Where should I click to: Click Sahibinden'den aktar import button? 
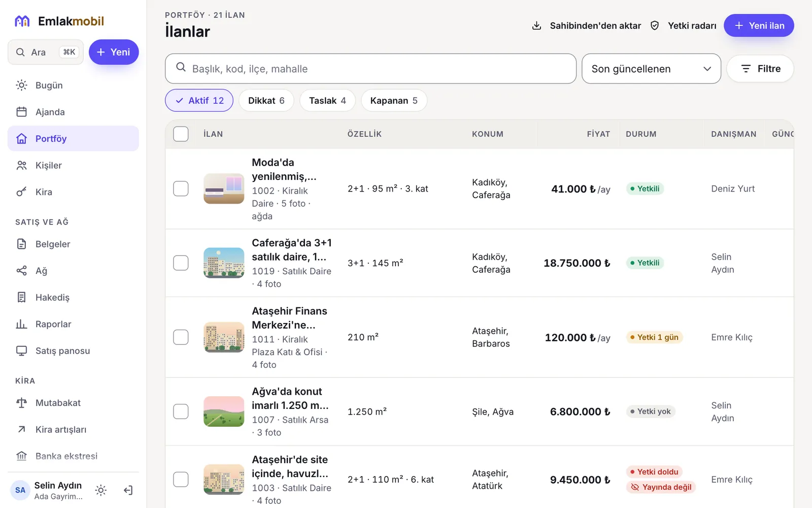[x=586, y=25]
